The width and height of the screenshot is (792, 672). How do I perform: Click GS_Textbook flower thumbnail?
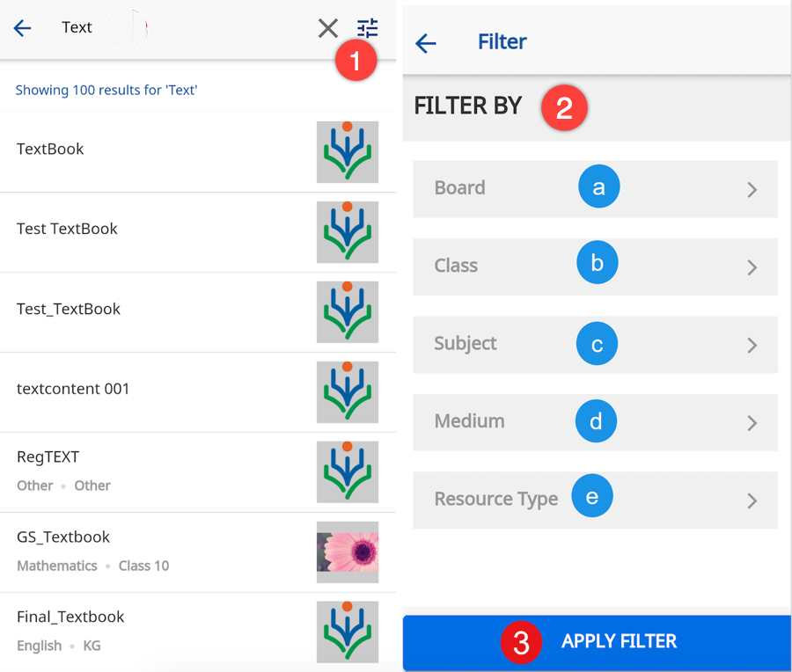[x=348, y=552]
